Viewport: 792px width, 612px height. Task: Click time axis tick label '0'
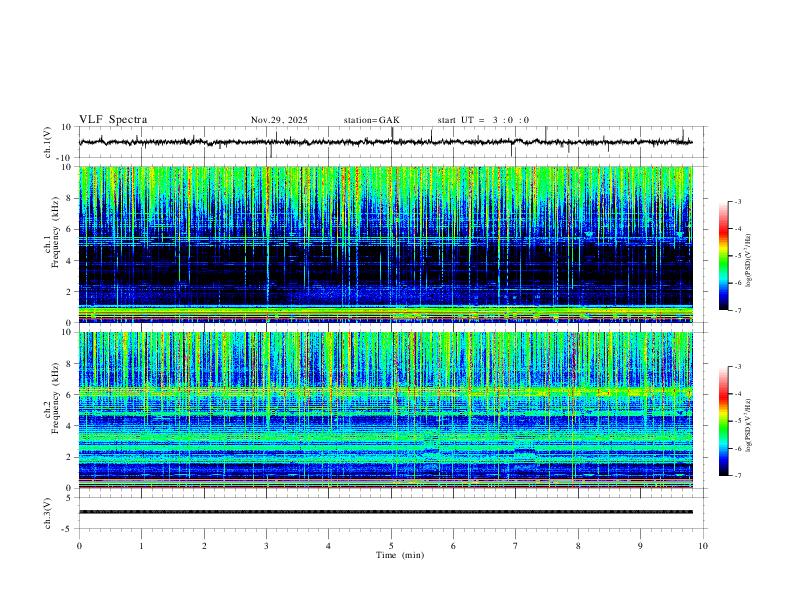(79, 546)
